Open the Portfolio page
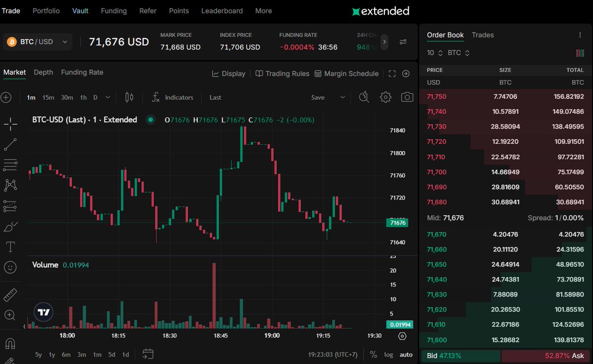593x364 pixels. coord(46,11)
